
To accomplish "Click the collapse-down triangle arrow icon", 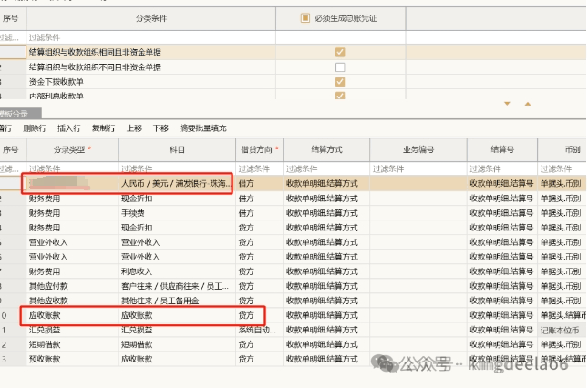I will tap(506, 104).
